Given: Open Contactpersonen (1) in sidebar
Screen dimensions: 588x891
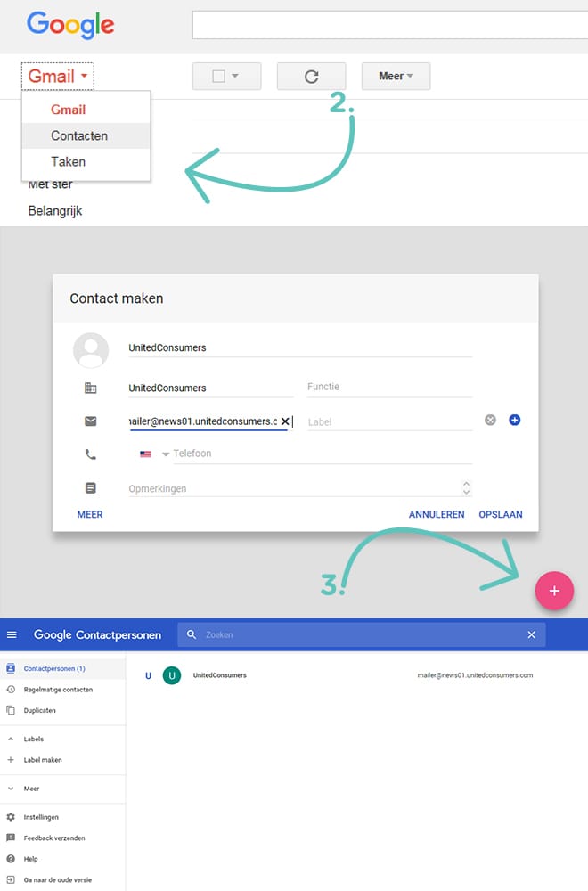Looking at the screenshot, I should [x=62, y=669].
